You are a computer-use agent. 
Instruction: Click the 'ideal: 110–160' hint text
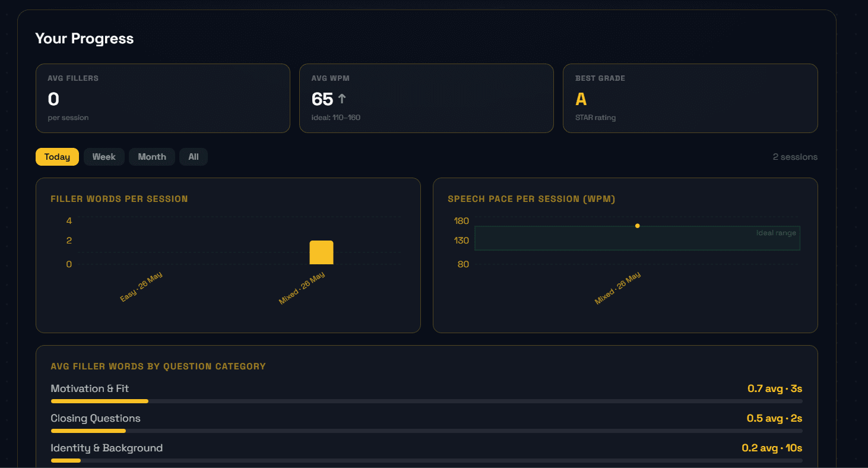pyautogui.click(x=336, y=118)
